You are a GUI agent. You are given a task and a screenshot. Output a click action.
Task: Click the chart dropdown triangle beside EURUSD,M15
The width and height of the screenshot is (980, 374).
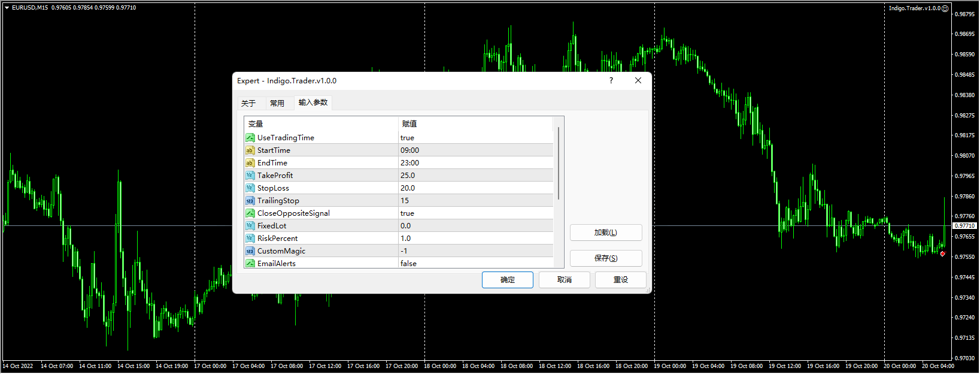tap(7, 8)
